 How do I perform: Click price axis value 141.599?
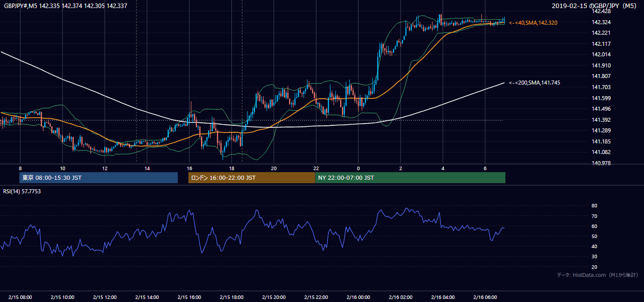602,98
